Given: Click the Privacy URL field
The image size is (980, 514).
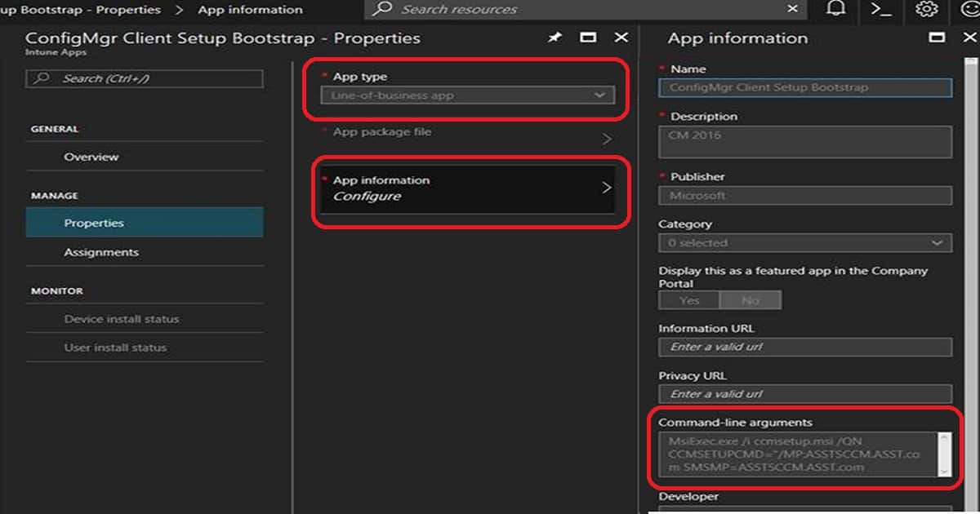Looking at the screenshot, I should [805, 394].
